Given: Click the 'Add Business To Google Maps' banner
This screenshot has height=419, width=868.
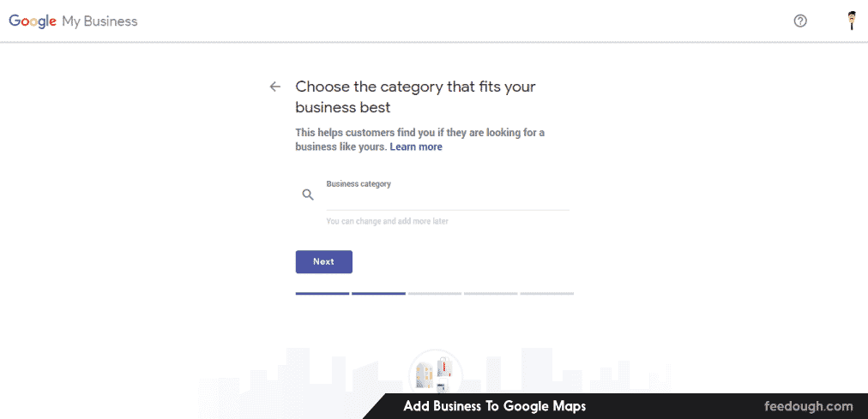Looking at the screenshot, I should tap(495, 406).
